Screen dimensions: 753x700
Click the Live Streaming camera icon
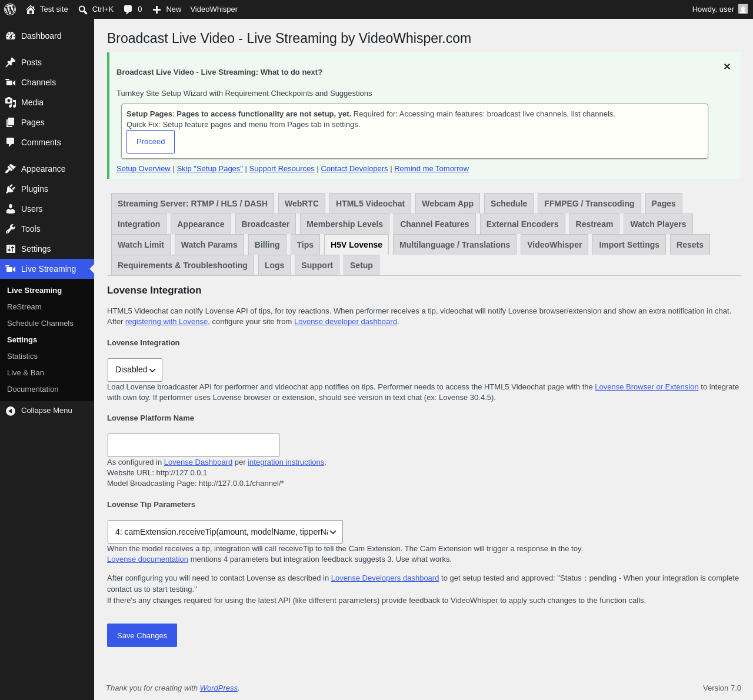[x=11, y=269]
